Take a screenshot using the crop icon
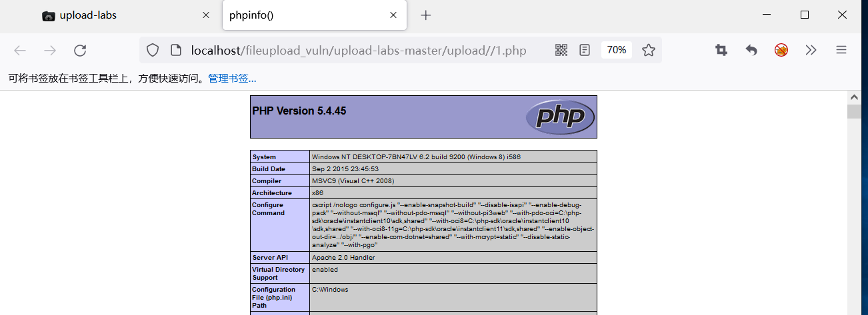 [x=721, y=50]
